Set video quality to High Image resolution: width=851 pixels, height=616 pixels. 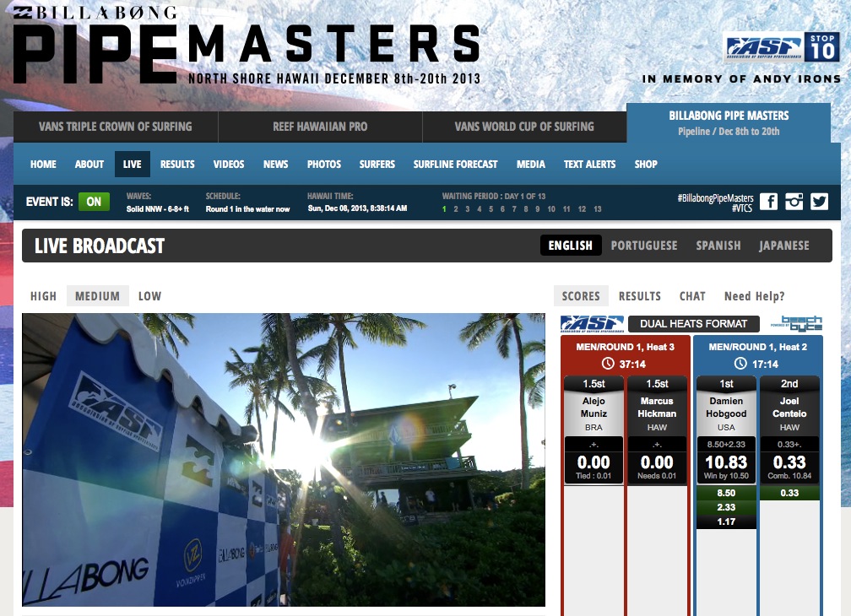coord(43,296)
